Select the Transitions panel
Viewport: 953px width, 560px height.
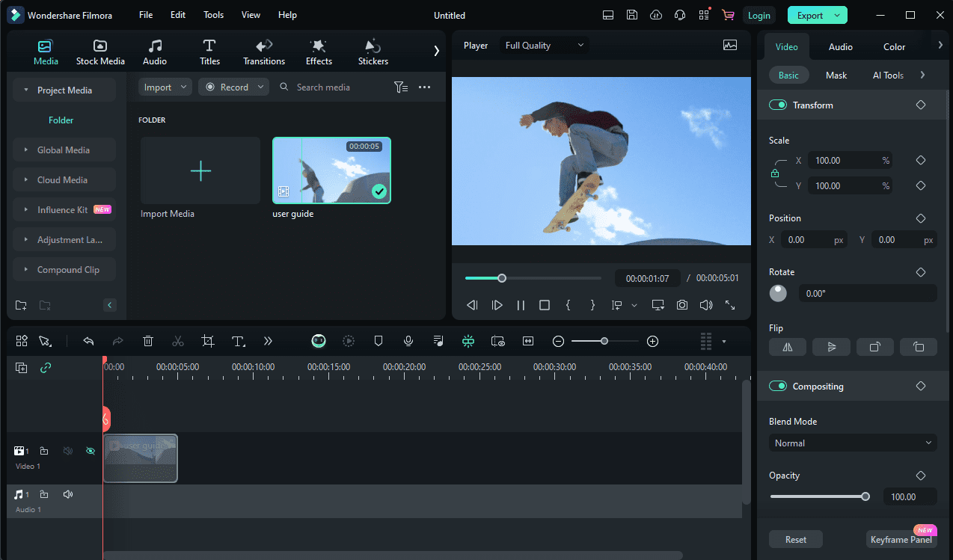[263, 51]
